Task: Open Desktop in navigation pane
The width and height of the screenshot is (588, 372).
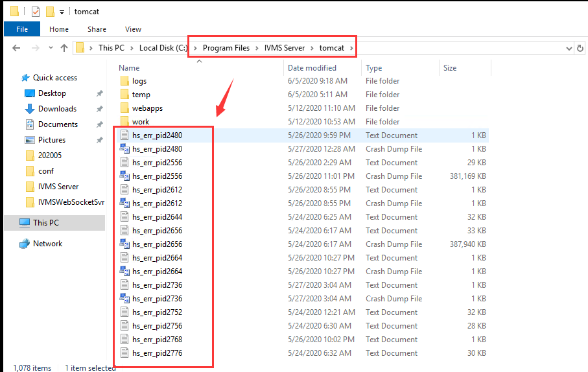Action: tap(52, 93)
